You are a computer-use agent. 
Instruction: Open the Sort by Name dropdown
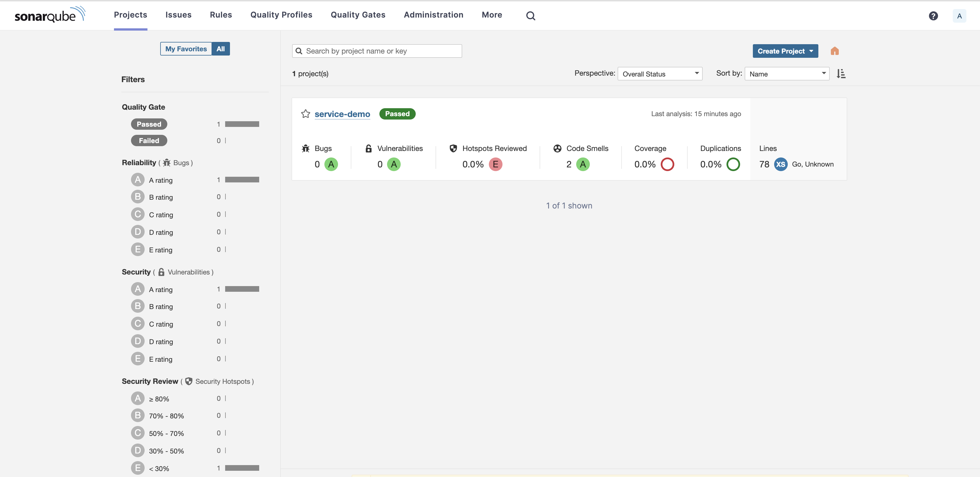(x=786, y=74)
